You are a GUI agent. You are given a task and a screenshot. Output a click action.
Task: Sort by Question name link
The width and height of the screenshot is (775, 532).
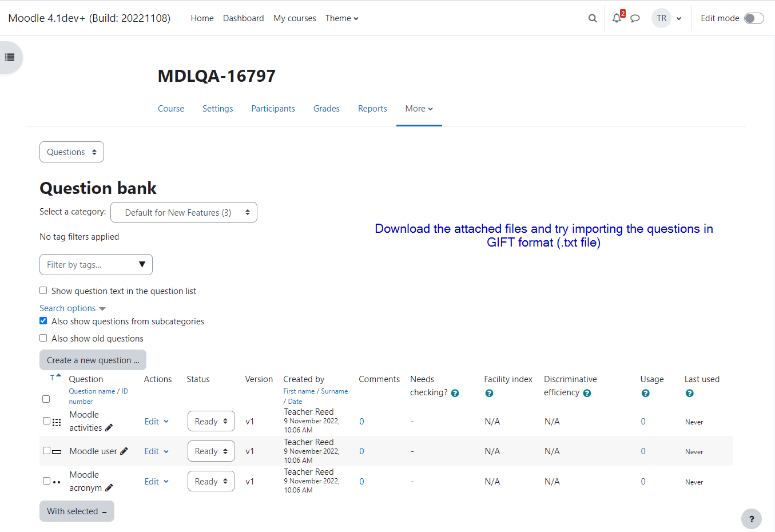[x=92, y=391]
